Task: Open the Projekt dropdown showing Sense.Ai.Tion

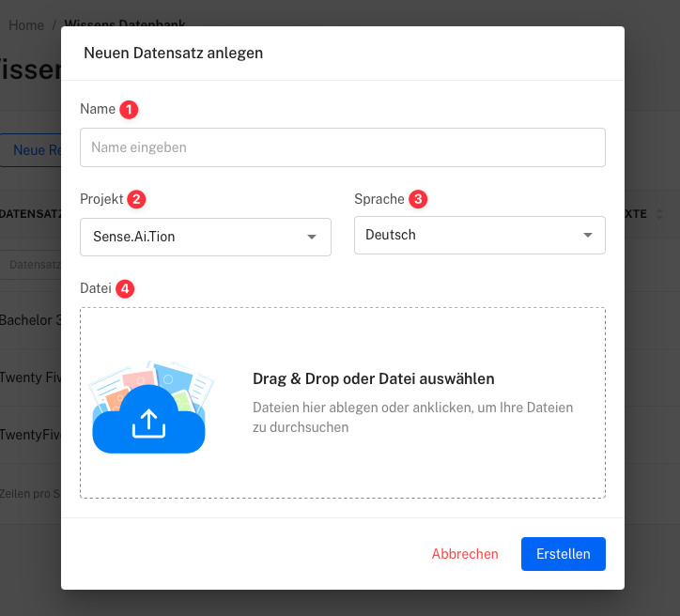Action: point(205,237)
